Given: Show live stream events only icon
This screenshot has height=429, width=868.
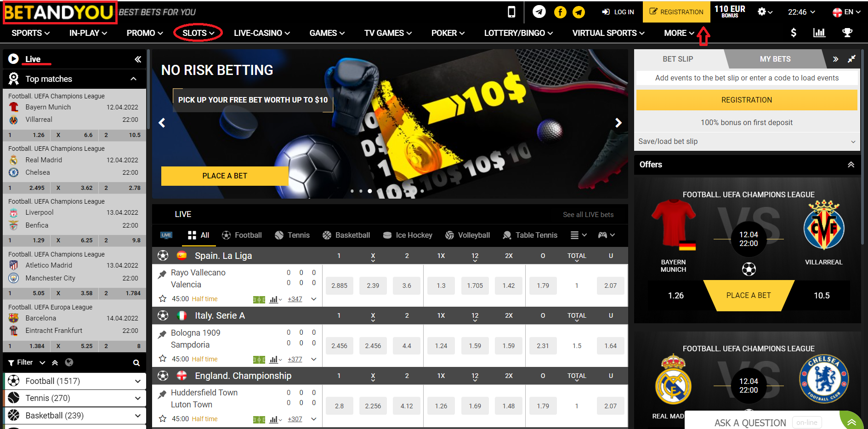Looking at the screenshot, I should coord(166,235).
